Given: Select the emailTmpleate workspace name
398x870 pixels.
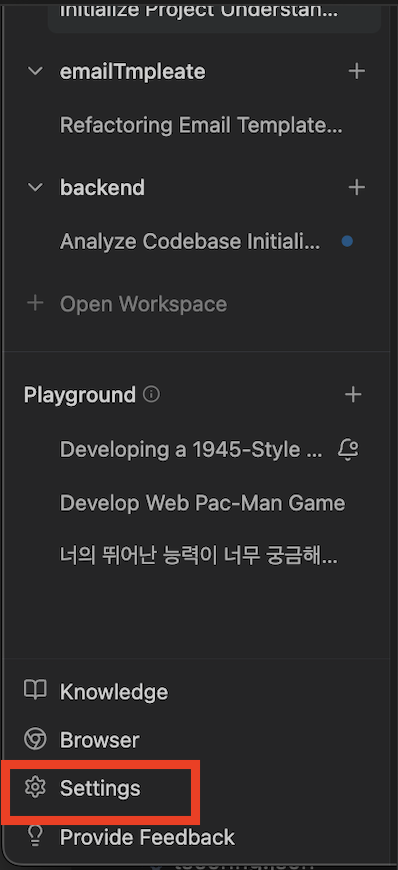Looking at the screenshot, I should tap(133, 72).
